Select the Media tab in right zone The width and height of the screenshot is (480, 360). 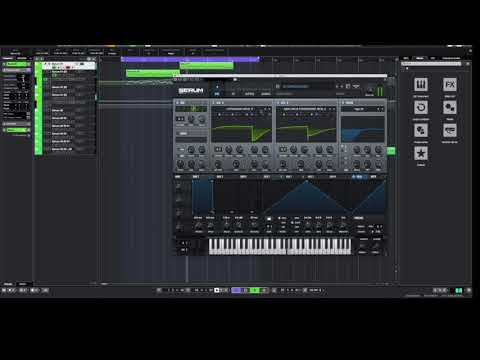420,58
